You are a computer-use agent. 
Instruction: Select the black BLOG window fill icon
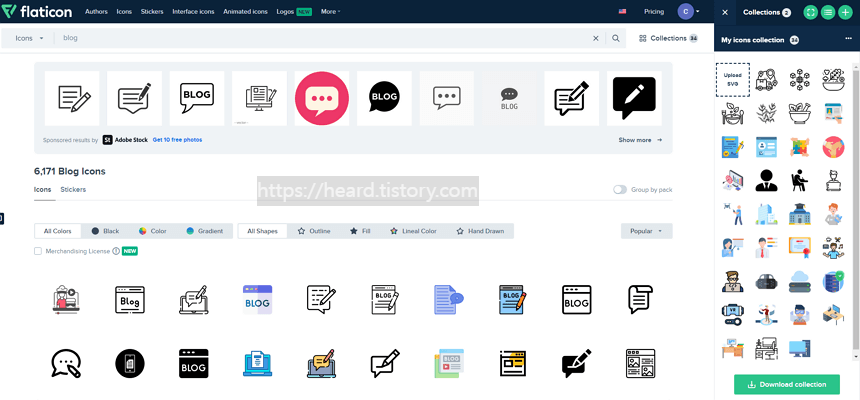click(x=194, y=363)
